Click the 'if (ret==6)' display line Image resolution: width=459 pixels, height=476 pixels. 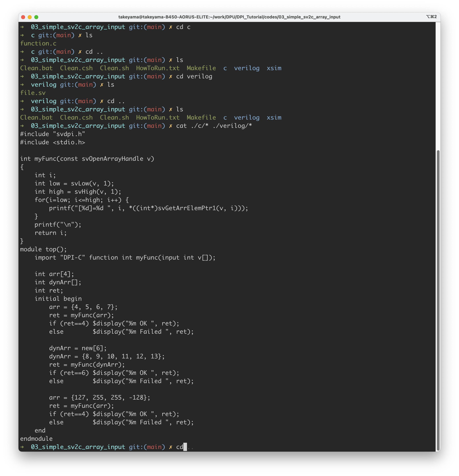(x=114, y=373)
